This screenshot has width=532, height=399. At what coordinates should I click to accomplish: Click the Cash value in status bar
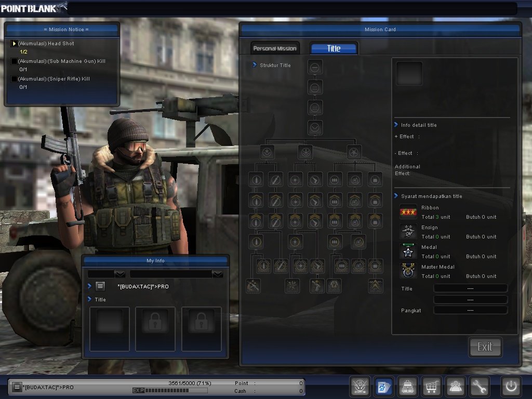[x=301, y=391]
